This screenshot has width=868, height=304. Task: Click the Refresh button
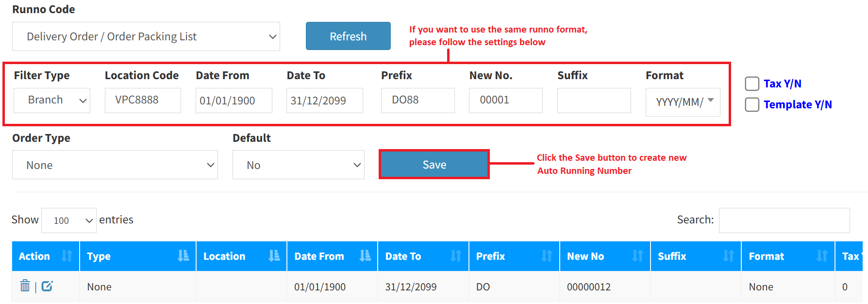coord(348,36)
